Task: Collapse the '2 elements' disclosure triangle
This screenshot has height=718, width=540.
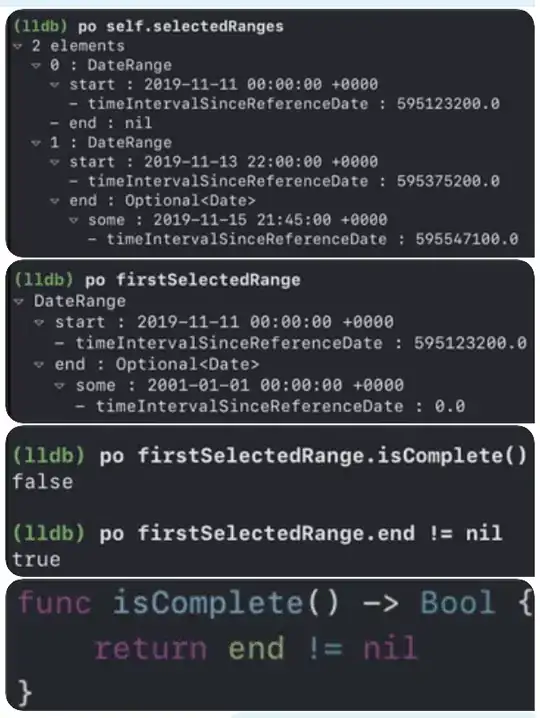Action: (18, 46)
